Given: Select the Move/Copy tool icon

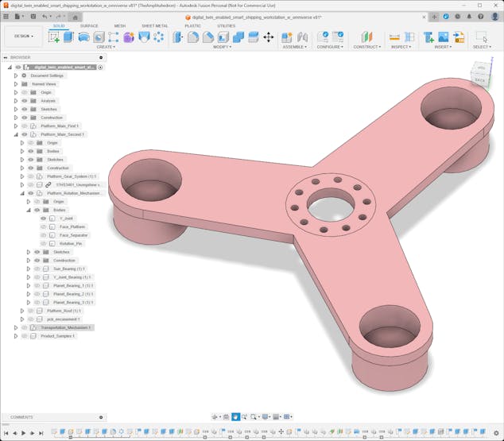Looking at the screenshot, I should (268, 37).
